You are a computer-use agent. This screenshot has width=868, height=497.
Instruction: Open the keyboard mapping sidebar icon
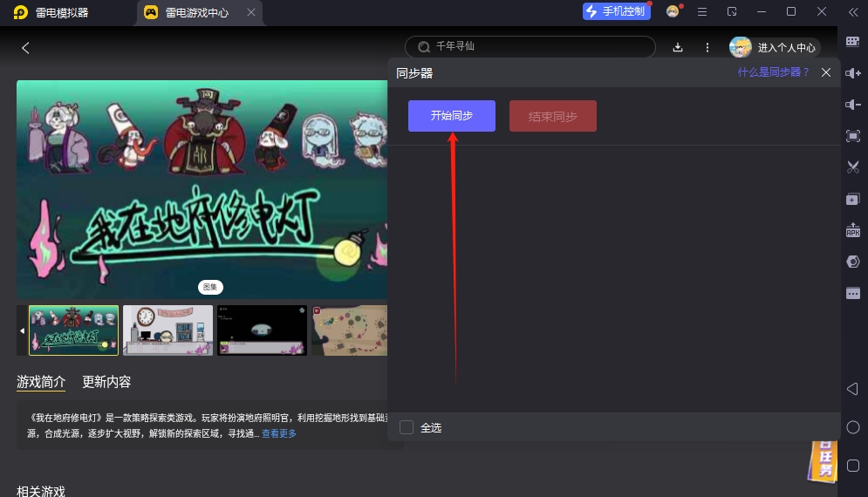point(853,42)
